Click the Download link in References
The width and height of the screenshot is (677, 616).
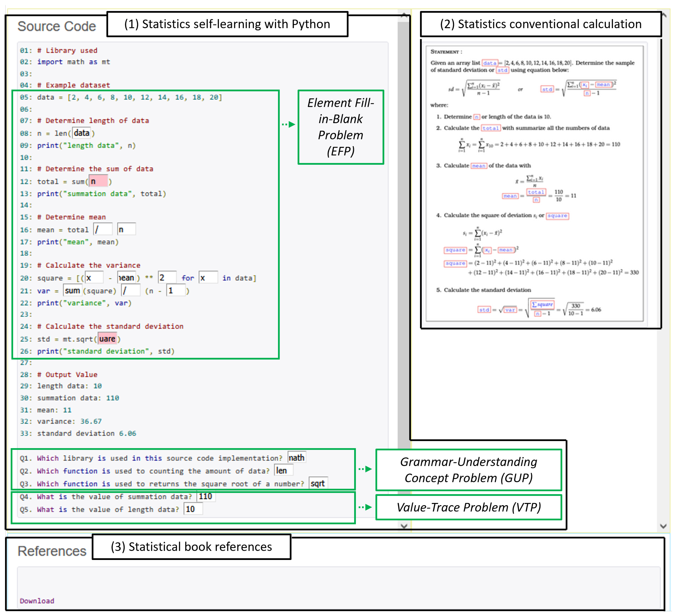click(x=37, y=601)
